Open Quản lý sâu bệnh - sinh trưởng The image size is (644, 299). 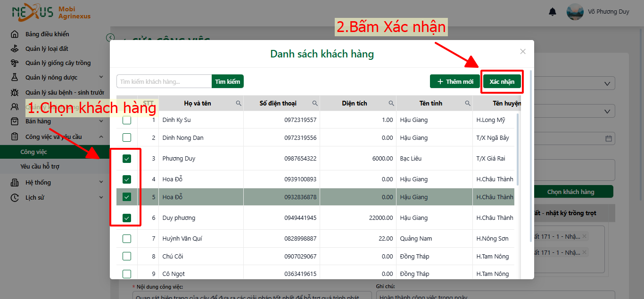[65, 92]
